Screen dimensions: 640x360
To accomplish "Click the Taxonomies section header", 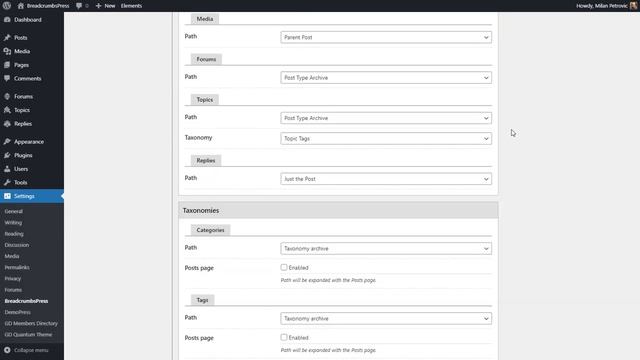I will point(338,210).
